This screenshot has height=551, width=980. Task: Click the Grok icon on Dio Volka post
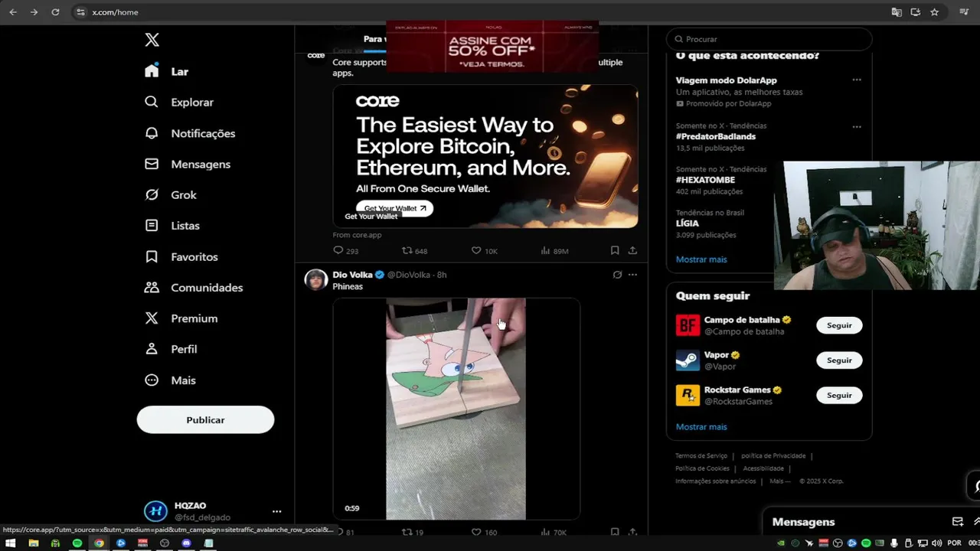point(617,275)
